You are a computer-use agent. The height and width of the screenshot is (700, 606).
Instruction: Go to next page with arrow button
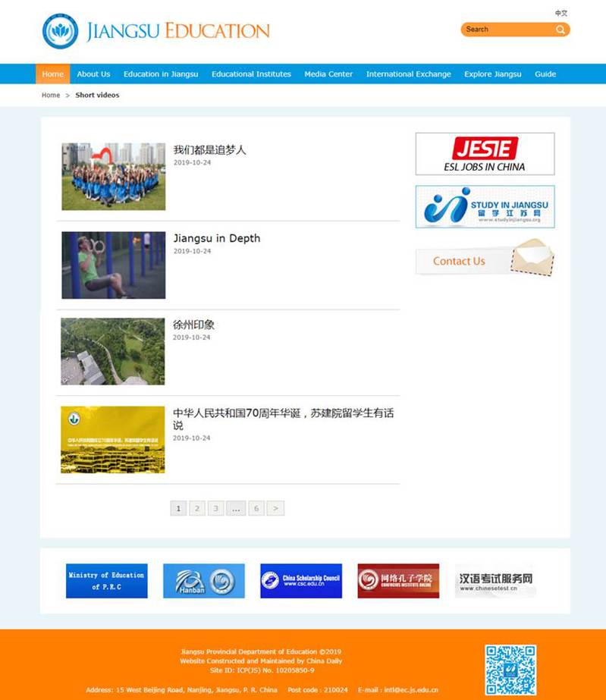click(x=275, y=508)
